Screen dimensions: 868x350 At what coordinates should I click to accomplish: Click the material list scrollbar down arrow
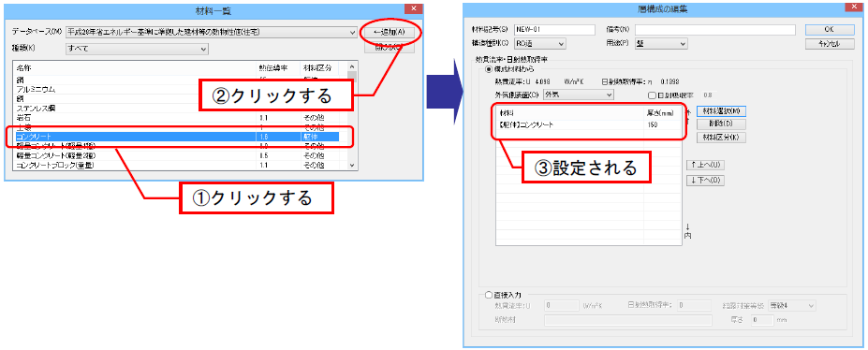tap(351, 165)
